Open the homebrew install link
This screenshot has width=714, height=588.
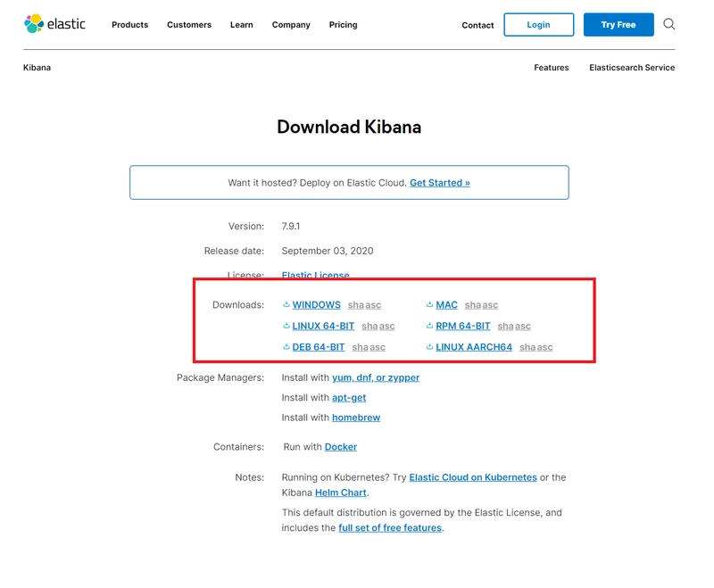pyautogui.click(x=356, y=418)
